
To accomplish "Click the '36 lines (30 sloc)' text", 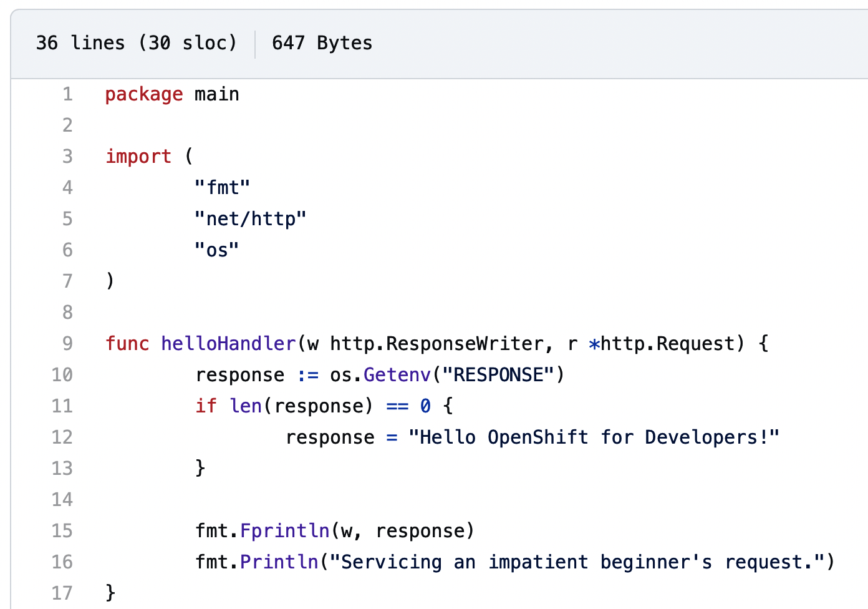I will [137, 43].
